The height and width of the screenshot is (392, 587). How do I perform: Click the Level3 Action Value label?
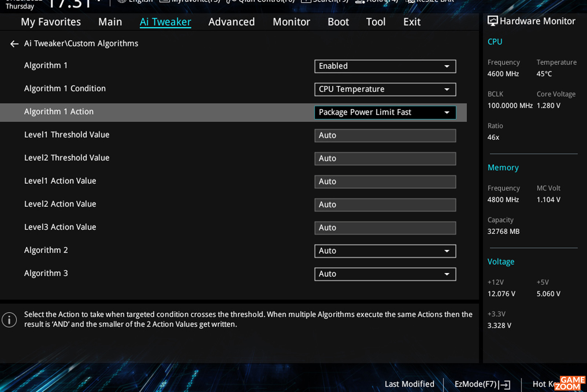point(60,227)
